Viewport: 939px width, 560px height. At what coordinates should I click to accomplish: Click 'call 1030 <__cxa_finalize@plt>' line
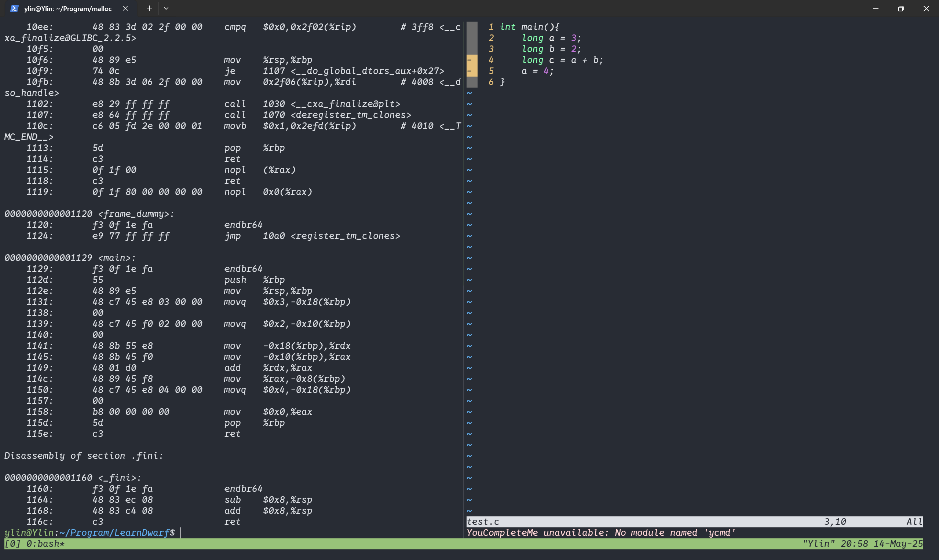pyautogui.click(x=312, y=104)
